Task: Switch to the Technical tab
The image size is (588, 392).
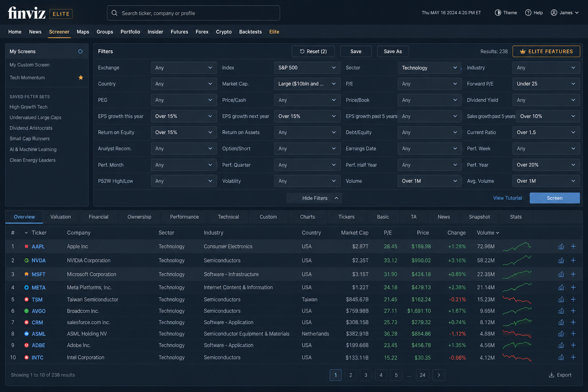Action: [x=228, y=217]
